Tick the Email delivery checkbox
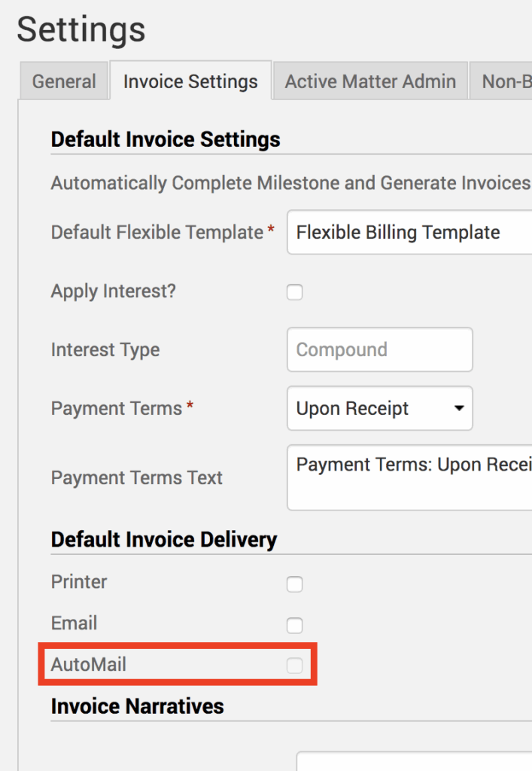The width and height of the screenshot is (532, 771). [x=295, y=626]
